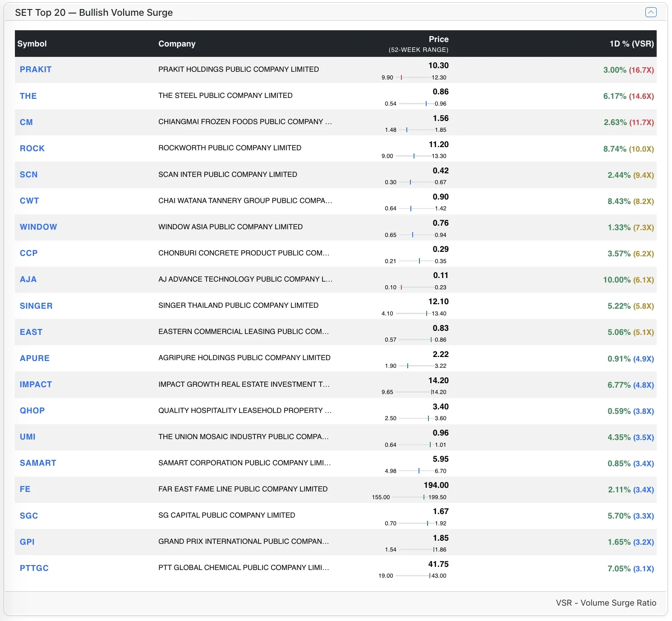Select THE STEEL PUBLIC COMPANY LIMITED name
Screen dimensions: 672x621
pyautogui.click(x=226, y=95)
